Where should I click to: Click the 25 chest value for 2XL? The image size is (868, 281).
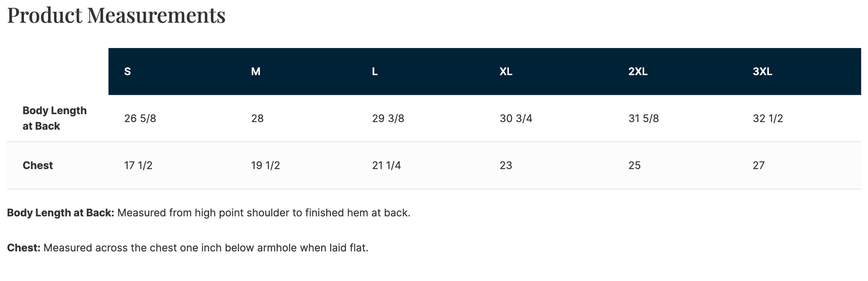pos(634,166)
